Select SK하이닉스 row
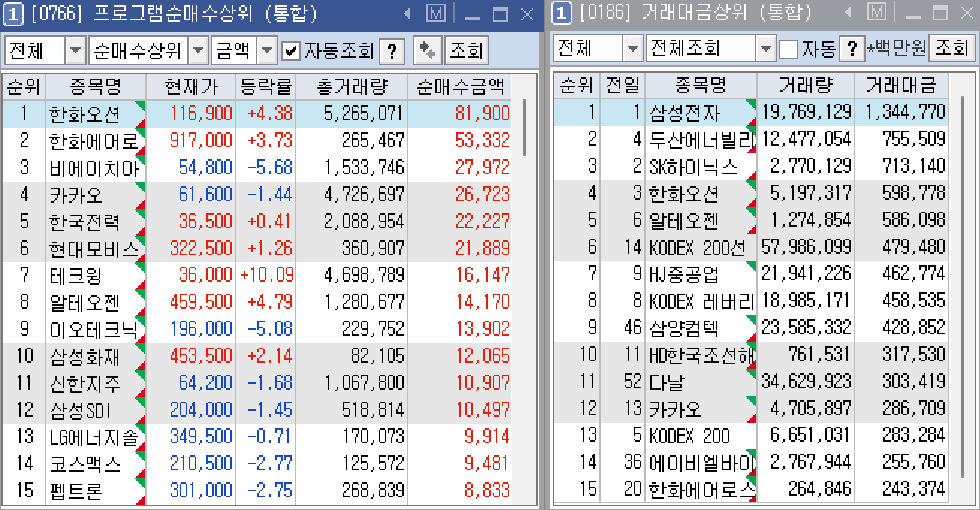Screen dimensions: 980x510 (751, 165)
